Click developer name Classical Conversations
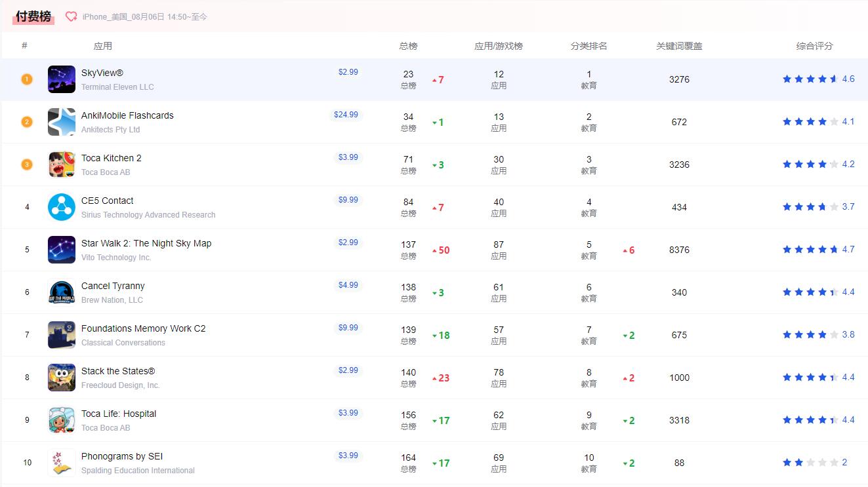Viewport: 868px width, 487px height. [123, 343]
